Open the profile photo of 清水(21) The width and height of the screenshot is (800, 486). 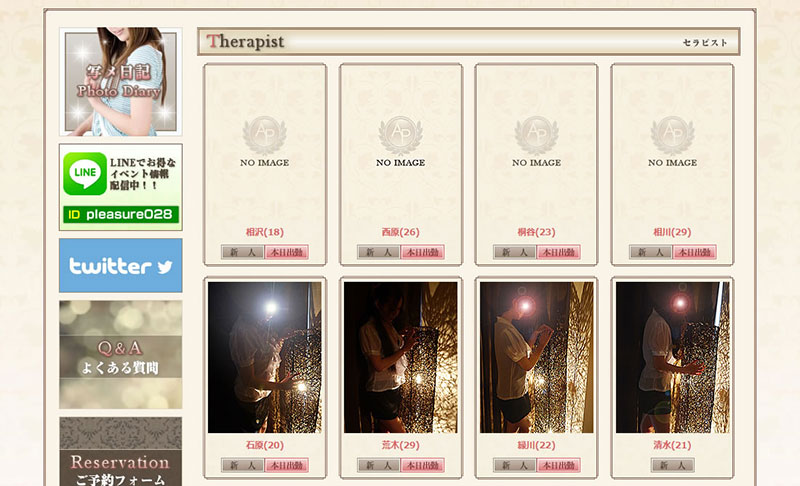click(x=672, y=357)
